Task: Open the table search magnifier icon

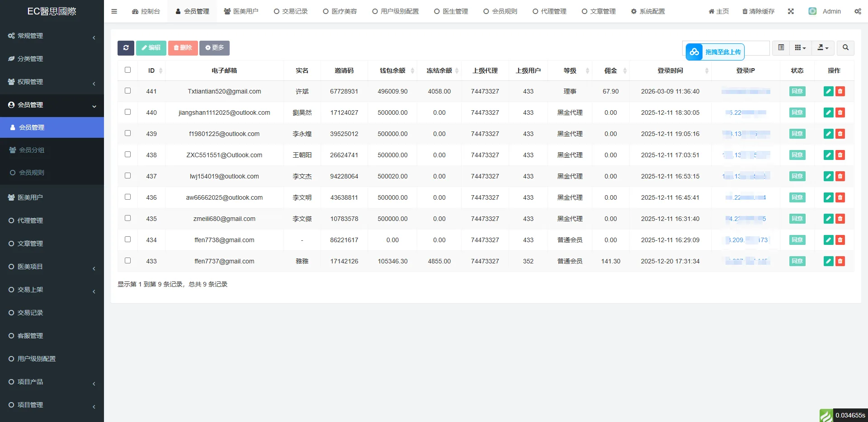Action: pyautogui.click(x=845, y=47)
